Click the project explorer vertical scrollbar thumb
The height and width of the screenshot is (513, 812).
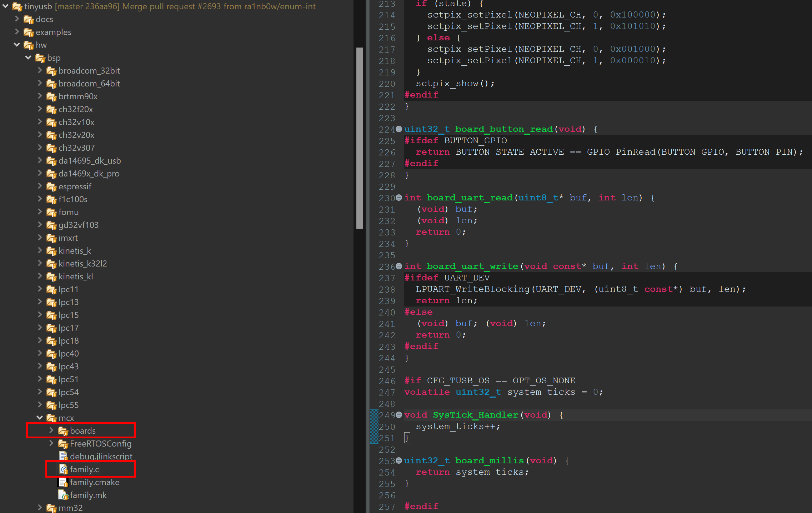click(x=360, y=138)
